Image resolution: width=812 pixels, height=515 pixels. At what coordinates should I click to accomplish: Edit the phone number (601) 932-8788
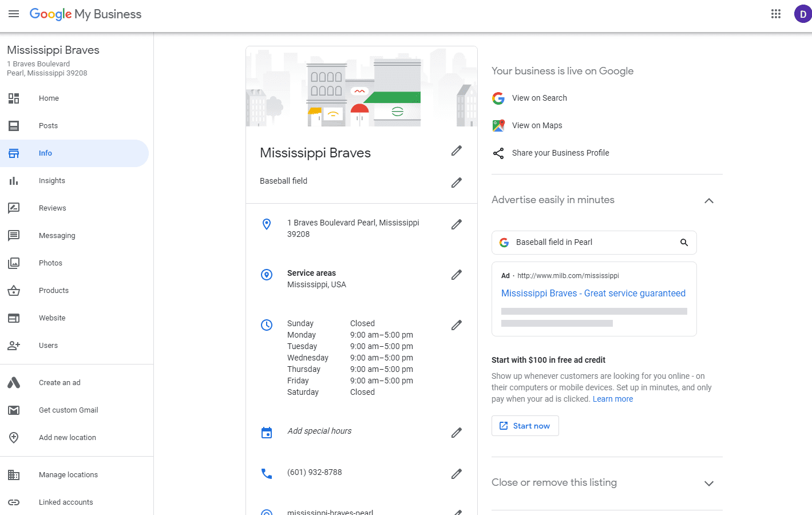pyautogui.click(x=456, y=474)
